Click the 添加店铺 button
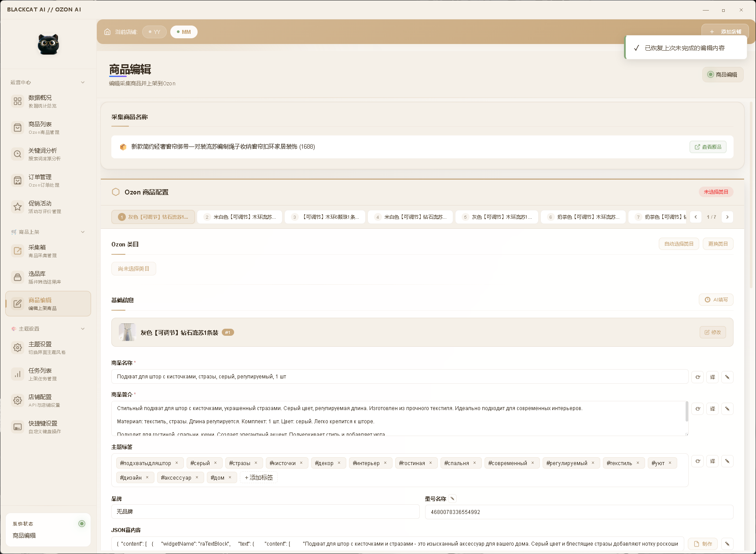This screenshot has height=554, width=756. pyautogui.click(x=725, y=32)
